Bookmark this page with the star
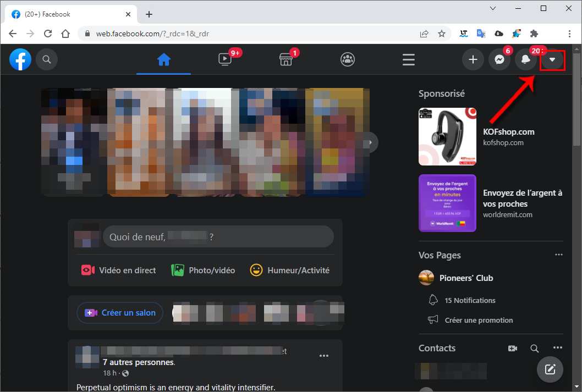Viewport: 582px width, 392px height. coord(441,34)
